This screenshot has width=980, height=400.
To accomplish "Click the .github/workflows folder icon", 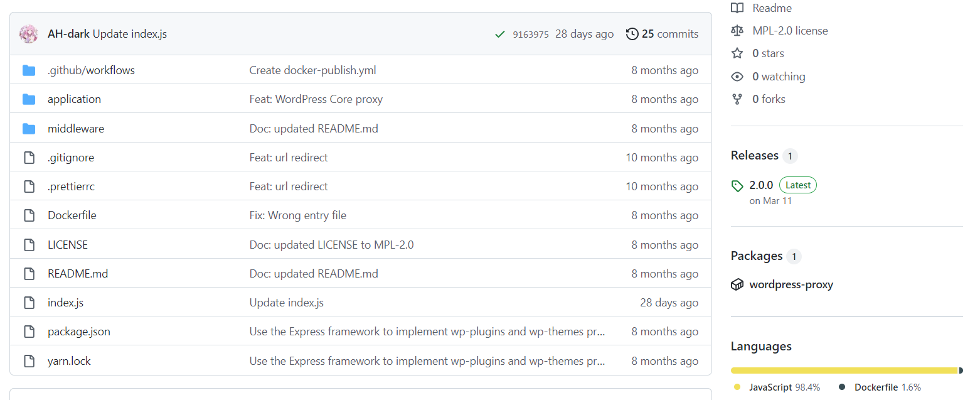I will [29, 70].
